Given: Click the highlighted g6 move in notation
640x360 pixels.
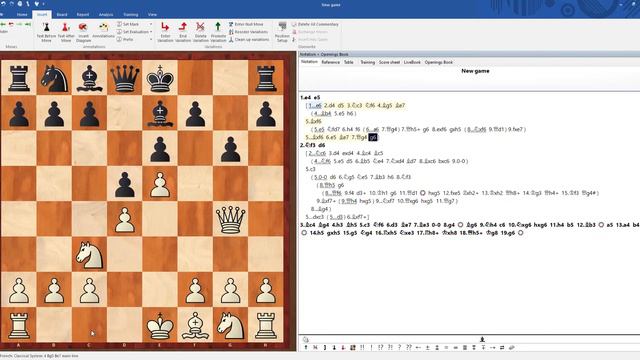Looking at the screenshot, I should [373, 138].
